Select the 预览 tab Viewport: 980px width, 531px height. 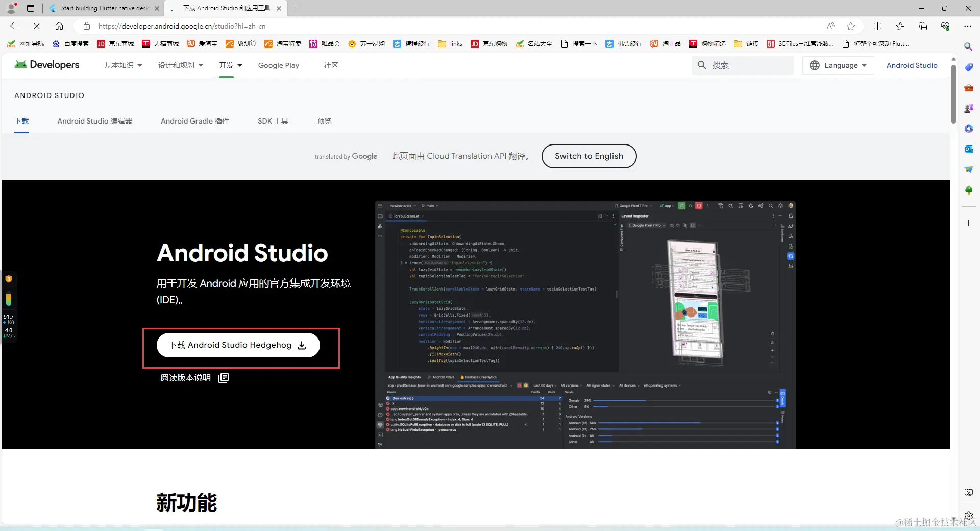click(324, 121)
